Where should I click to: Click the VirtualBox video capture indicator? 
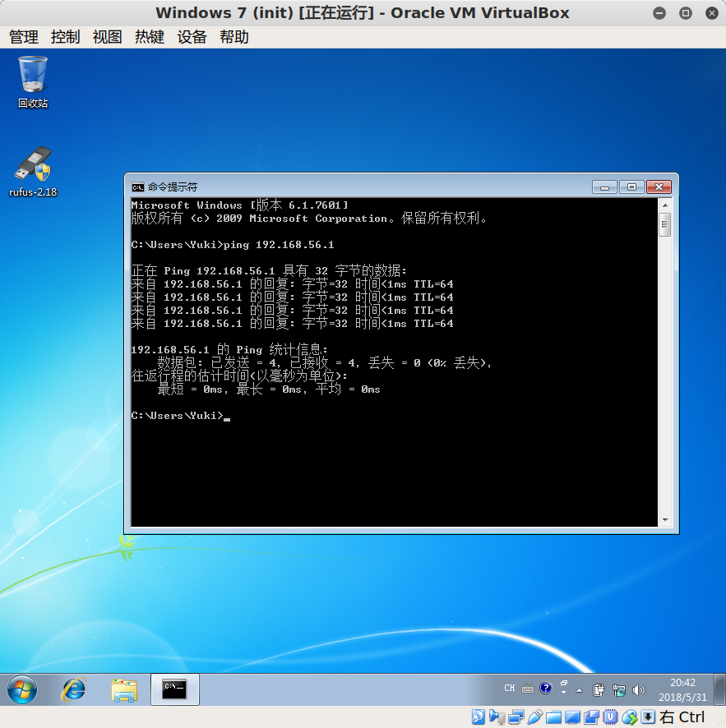point(591,717)
